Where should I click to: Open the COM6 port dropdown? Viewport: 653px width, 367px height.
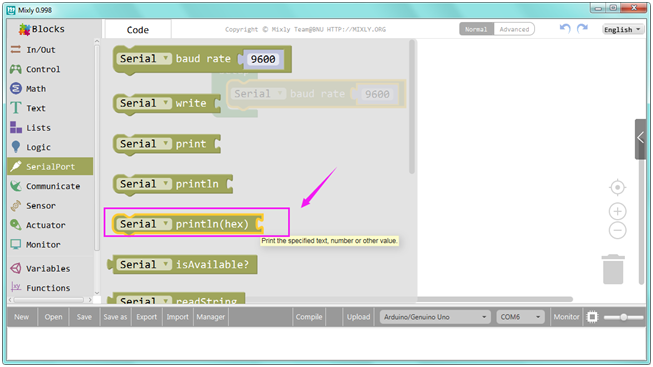(520, 317)
